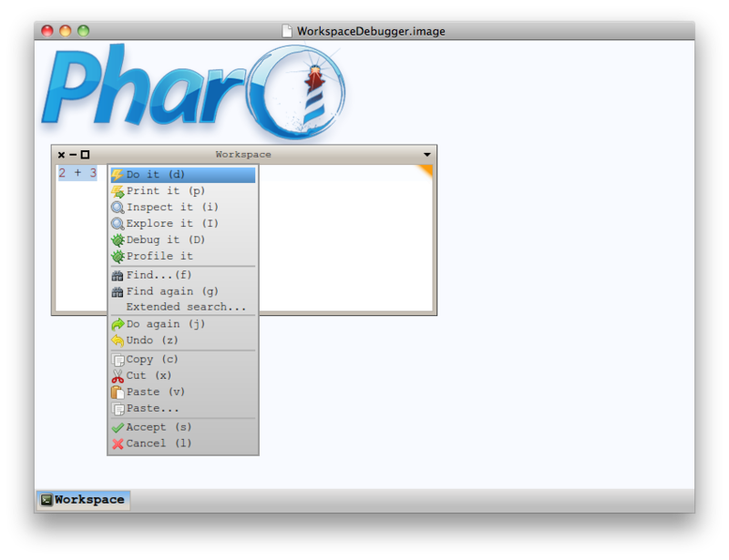Click the copy pages icon

point(118,360)
